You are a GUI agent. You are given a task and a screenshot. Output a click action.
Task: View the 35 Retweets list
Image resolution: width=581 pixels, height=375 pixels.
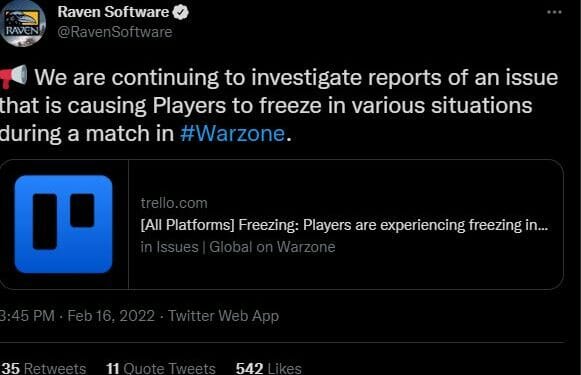pyautogui.click(x=44, y=368)
